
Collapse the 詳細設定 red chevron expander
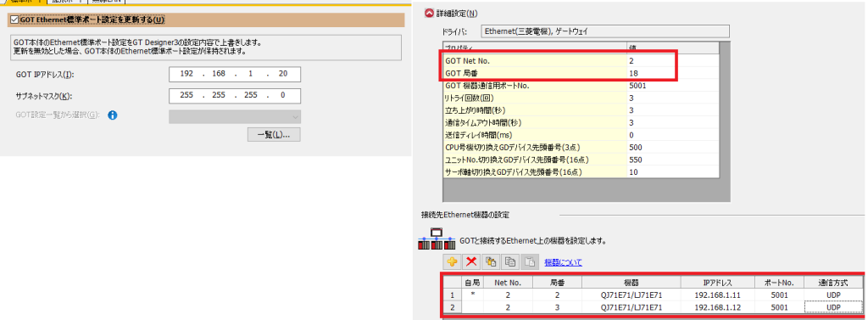(428, 14)
